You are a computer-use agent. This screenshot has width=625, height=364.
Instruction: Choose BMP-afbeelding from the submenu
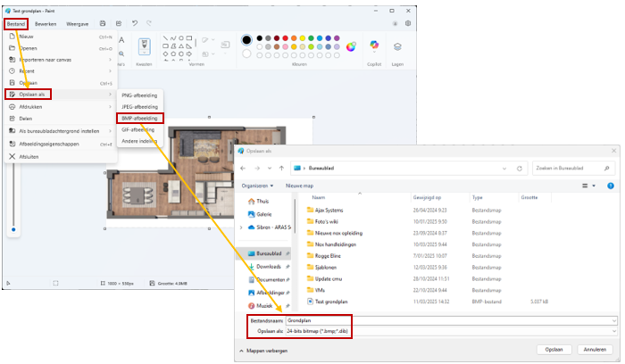click(x=139, y=118)
